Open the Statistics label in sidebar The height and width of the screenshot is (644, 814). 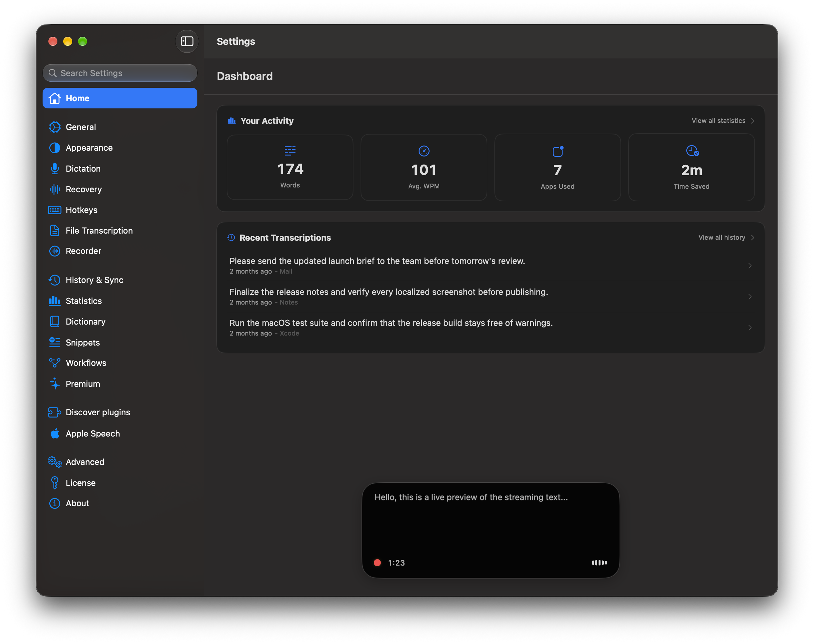(x=84, y=301)
